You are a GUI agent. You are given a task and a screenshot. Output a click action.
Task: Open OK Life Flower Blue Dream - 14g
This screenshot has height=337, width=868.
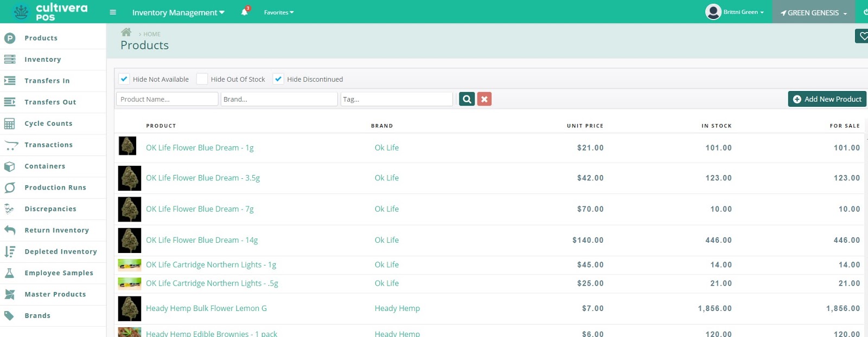click(x=202, y=240)
